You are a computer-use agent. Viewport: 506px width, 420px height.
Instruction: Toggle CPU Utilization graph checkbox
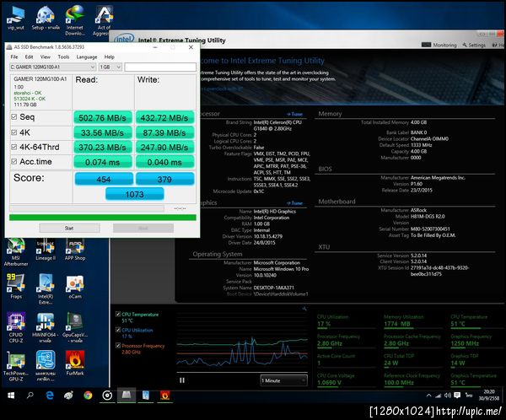pyautogui.click(x=118, y=330)
